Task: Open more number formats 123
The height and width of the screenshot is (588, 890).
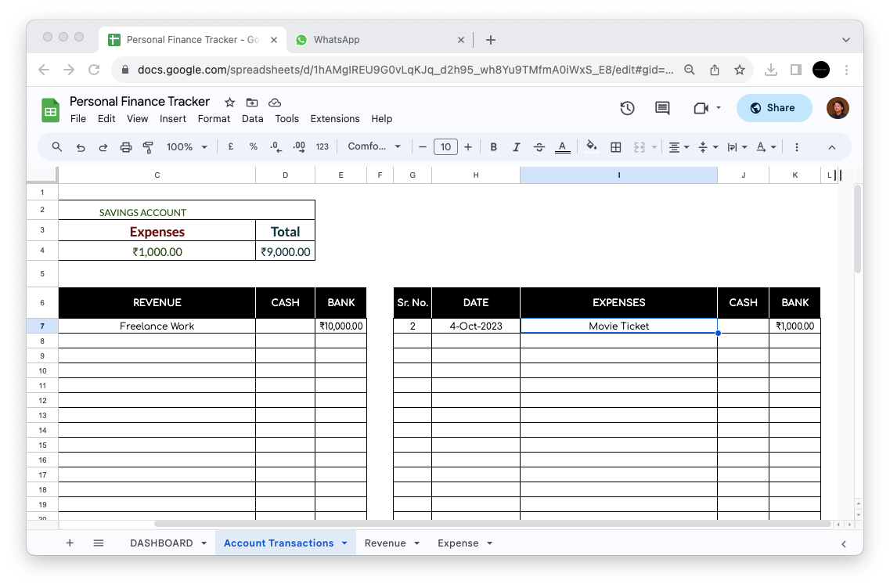Action: 322,147
